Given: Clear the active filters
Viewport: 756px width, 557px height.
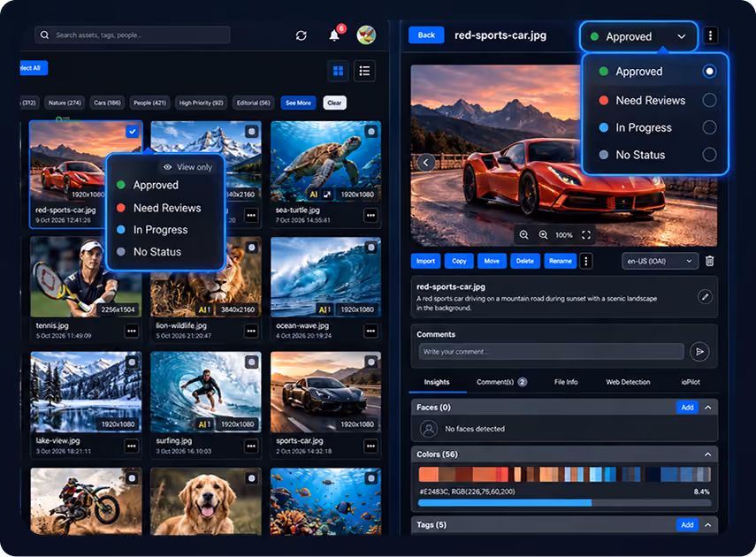Looking at the screenshot, I should [334, 103].
